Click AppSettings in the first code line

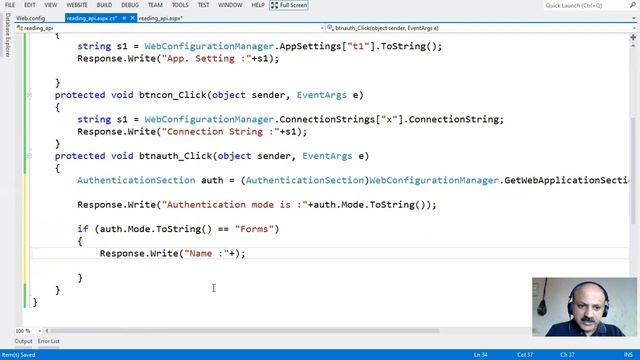click(310, 46)
